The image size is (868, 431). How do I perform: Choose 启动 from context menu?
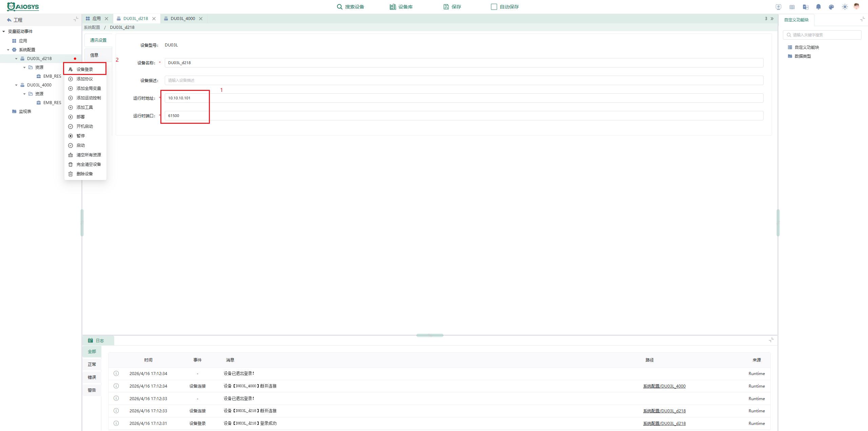(85, 145)
